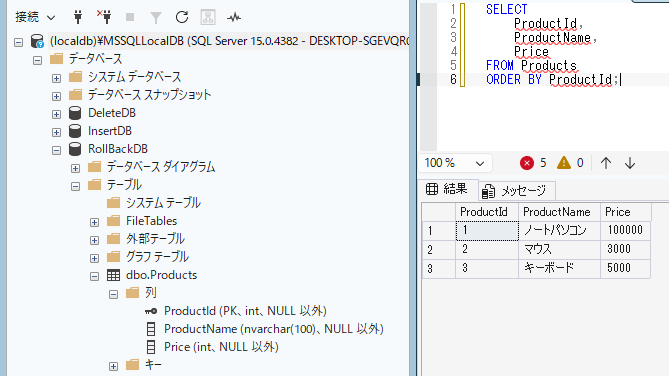The height and width of the screenshot is (376, 669).
Task: Select the グラフ テーブル folder icon
Action: (x=113, y=256)
